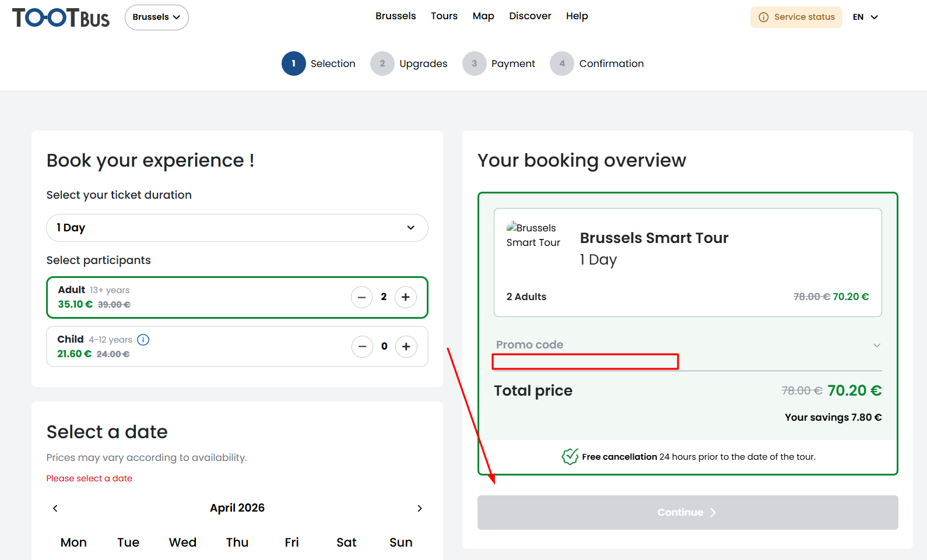Click the greyed Continue button
This screenshot has width=927, height=560.
(687, 512)
